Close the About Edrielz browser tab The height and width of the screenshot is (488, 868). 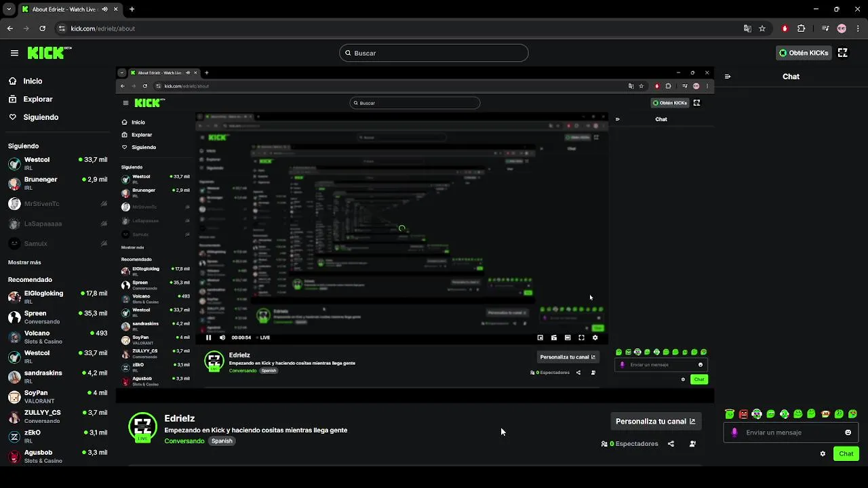coord(115,9)
